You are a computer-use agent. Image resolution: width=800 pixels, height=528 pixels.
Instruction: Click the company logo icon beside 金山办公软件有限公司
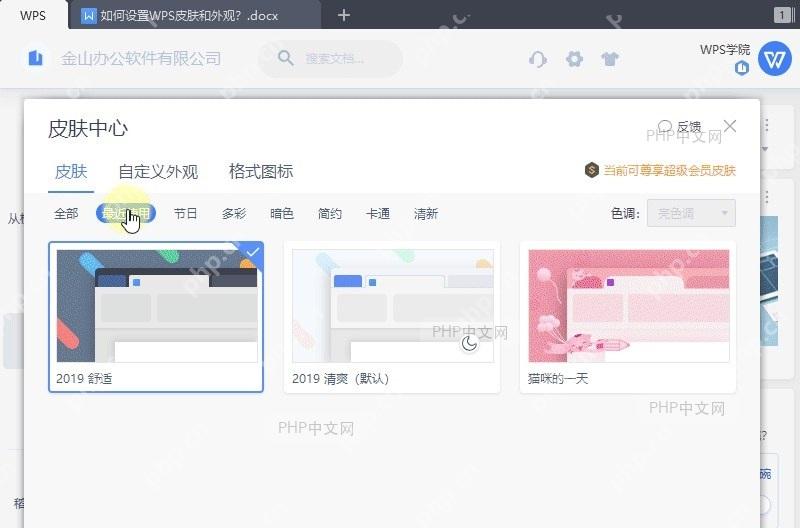(35, 58)
